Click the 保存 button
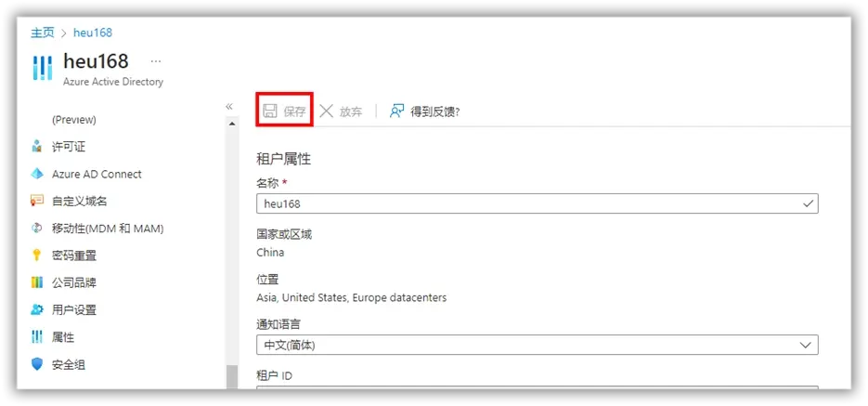This screenshot has height=406, width=868. tap(285, 111)
